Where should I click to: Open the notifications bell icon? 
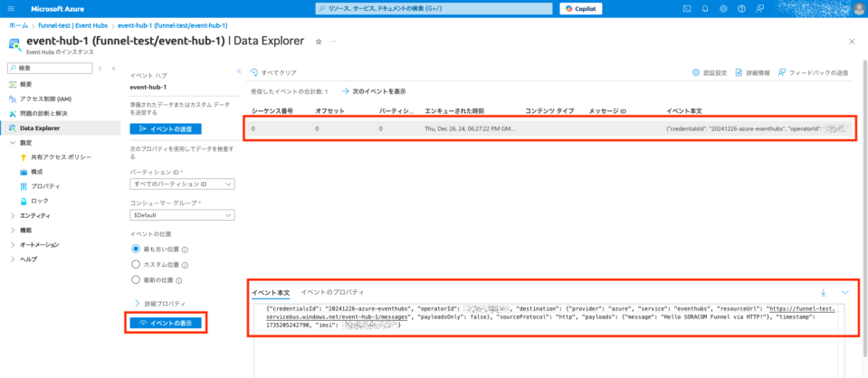(705, 9)
